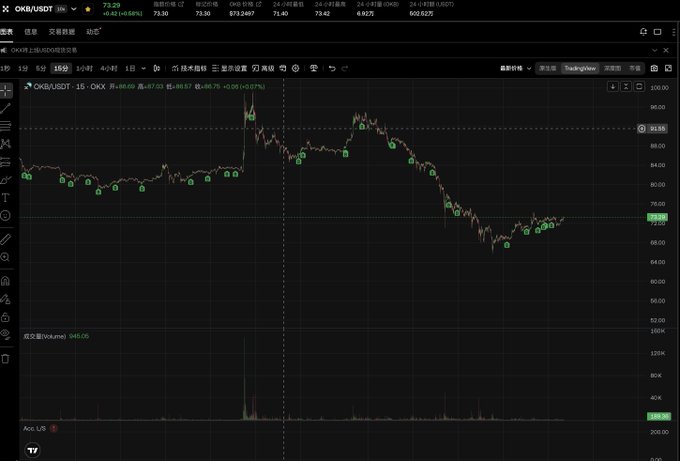Select the ruler measure tool
The height and width of the screenshot is (461, 680).
tap(6, 239)
